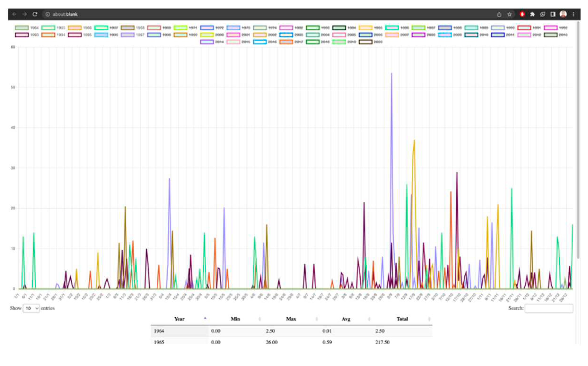Viewport: 588px width, 366px height.
Task: Sort table by Year column
Action: pyautogui.click(x=179, y=319)
